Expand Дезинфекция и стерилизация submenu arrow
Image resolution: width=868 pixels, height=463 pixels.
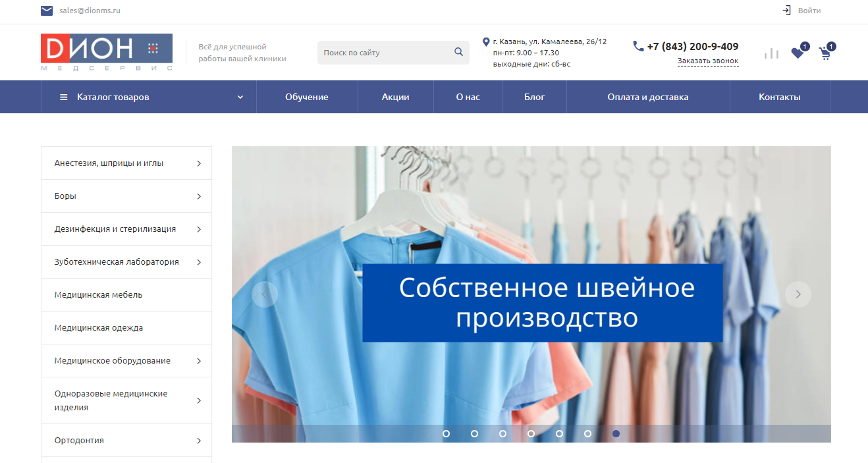click(199, 229)
